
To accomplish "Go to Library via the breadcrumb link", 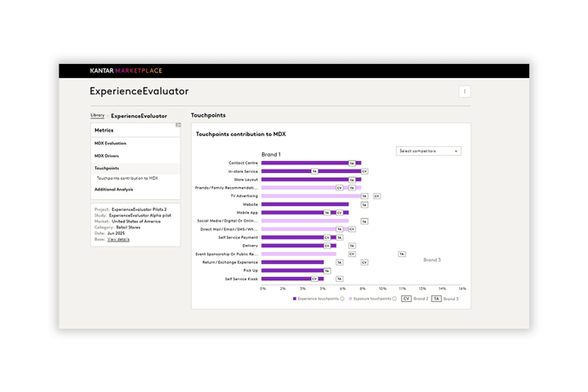I will pos(97,115).
